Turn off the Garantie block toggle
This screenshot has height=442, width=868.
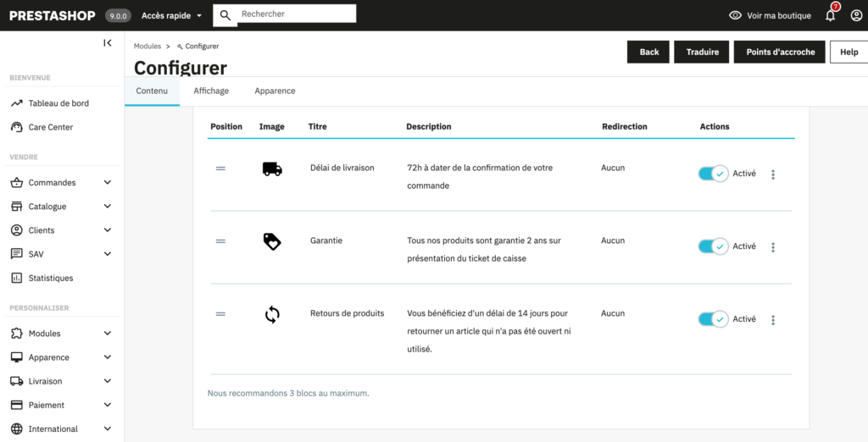coord(713,246)
